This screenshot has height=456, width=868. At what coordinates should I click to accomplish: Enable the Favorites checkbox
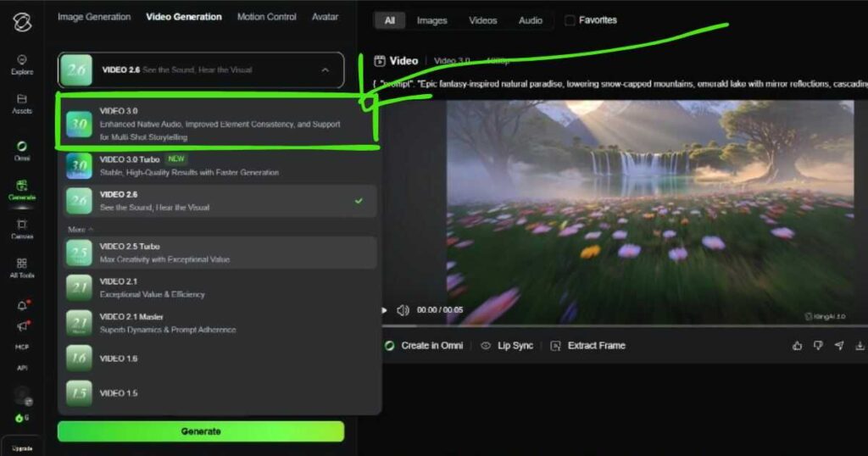point(570,20)
